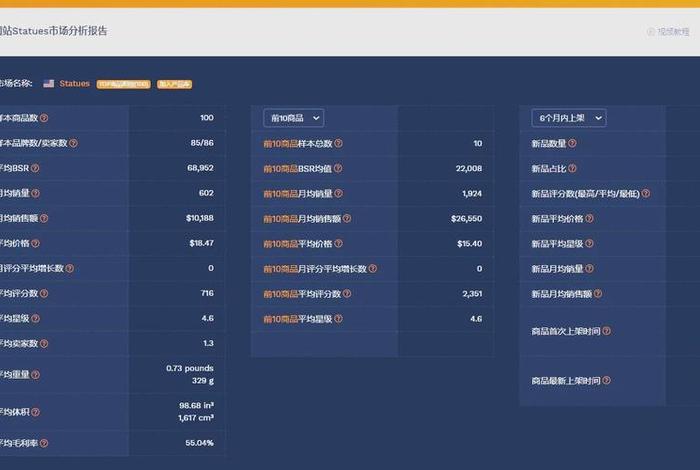Show help for 前10商品月均销量
The height and width of the screenshot is (470, 700).
(x=338, y=193)
